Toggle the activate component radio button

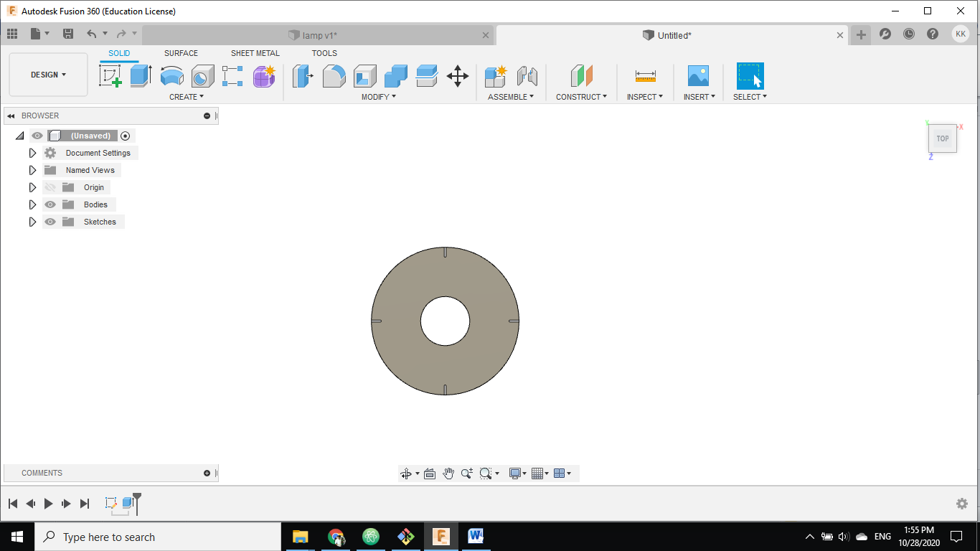point(126,136)
